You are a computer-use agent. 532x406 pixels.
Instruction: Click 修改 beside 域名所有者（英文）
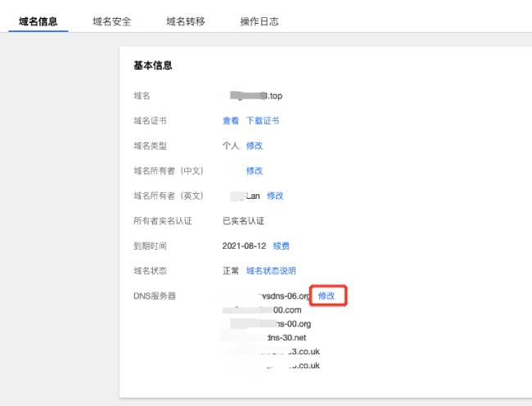(275, 196)
